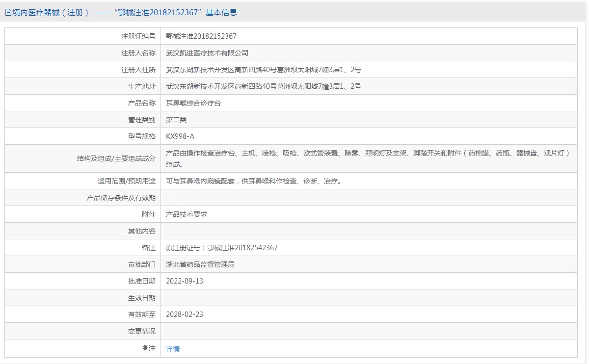Image resolution: width=589 pixels, height=364 pixels.
Task: Click the 产品储存条件及有效期 label
Action: point(121,198)
